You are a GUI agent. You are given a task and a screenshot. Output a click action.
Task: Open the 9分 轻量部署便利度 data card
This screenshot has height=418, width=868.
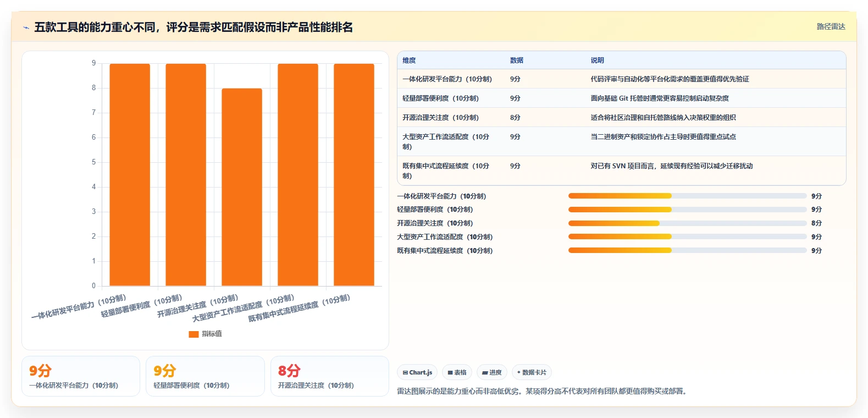coord(205,376)
